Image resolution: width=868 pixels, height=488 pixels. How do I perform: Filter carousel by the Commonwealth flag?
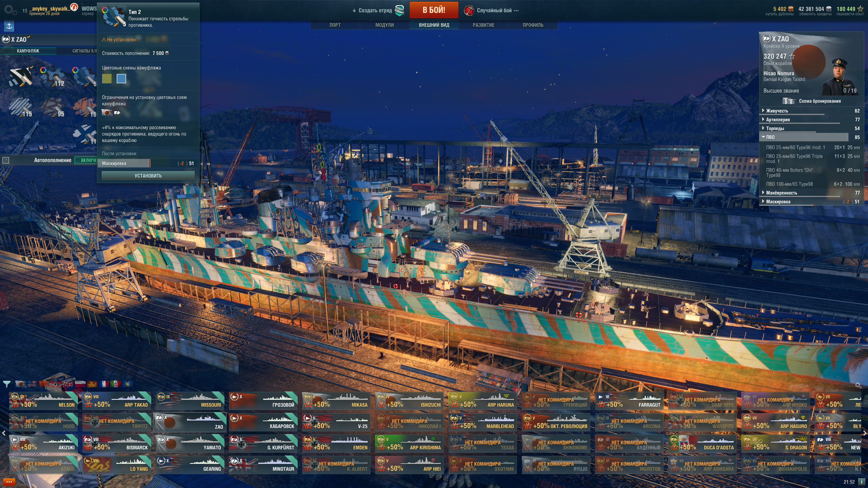[x=127, y=384]
